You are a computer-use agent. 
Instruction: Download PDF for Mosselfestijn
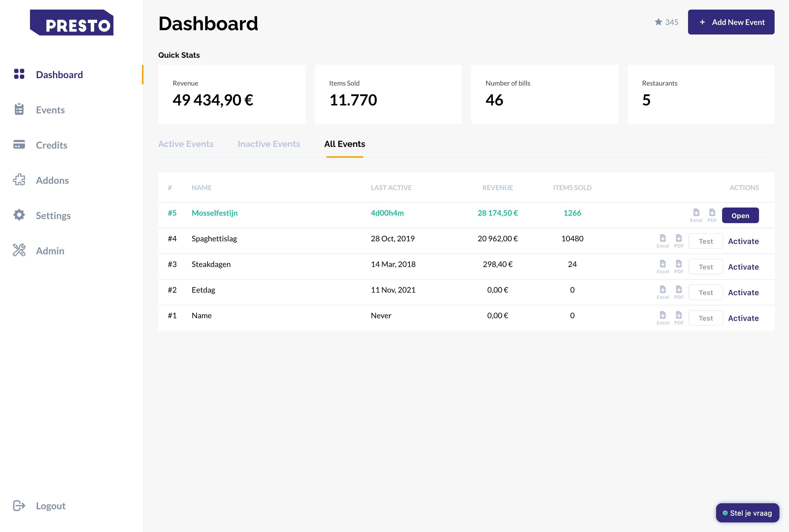pos(712,215)
